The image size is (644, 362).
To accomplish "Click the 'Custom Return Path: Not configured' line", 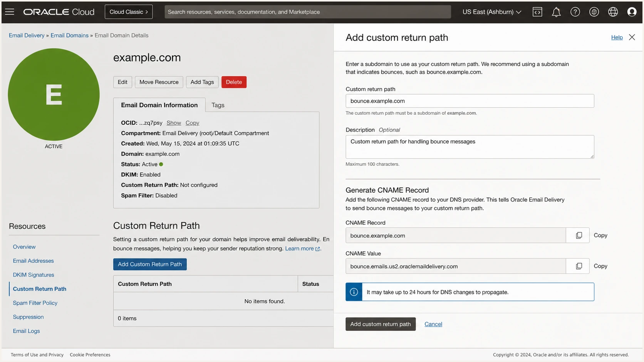I will pyautogui.click(x=169, y=185).
